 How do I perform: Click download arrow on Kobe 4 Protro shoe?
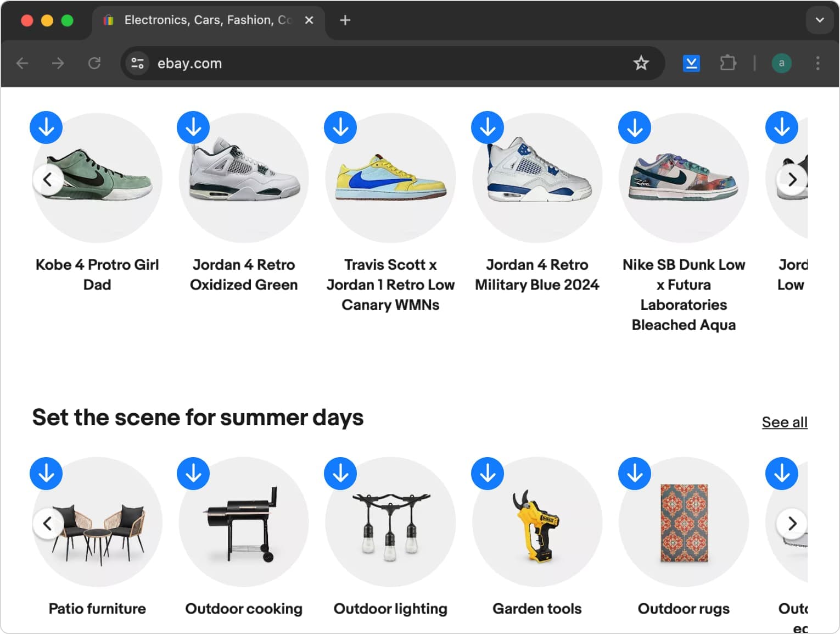tap(46, 127)
